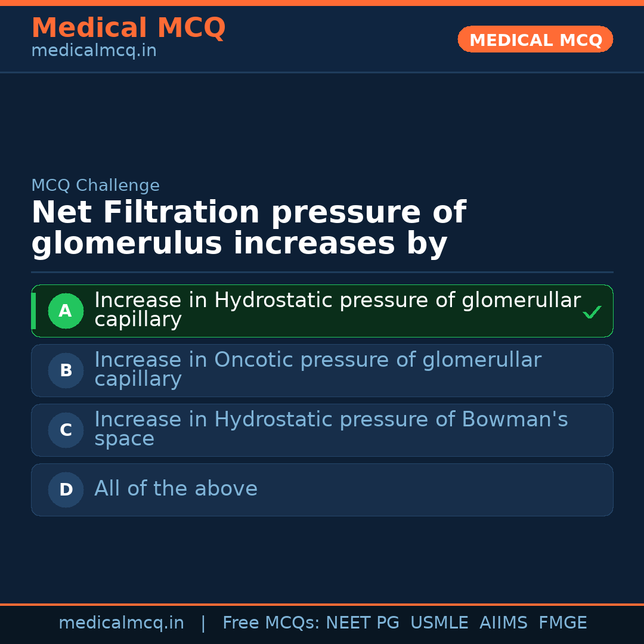Choose the D letter circle badge
Screen dimensions: 644x644
(66, 490)
